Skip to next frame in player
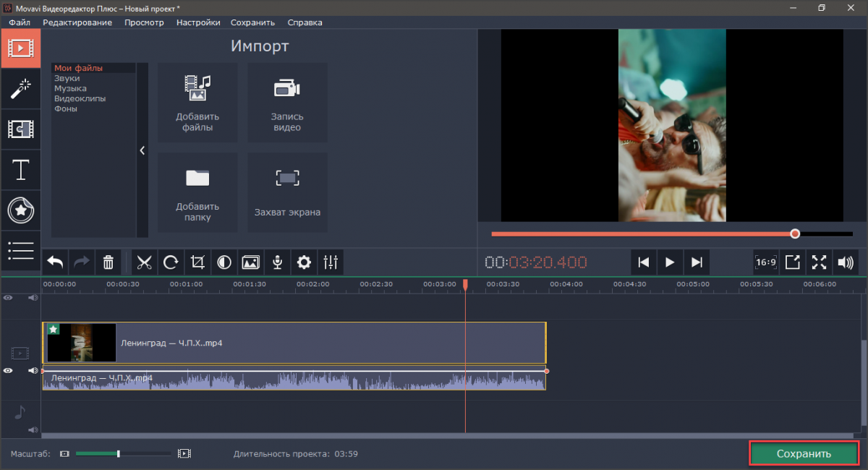Viewport: 868px width, 470px height. coord(697,262)
